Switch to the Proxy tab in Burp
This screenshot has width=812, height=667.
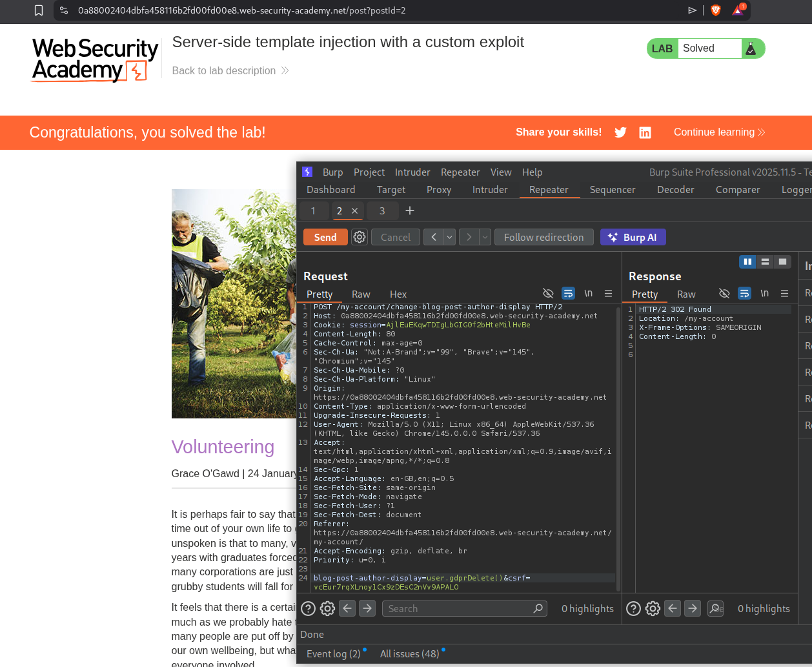click(439, 189)
